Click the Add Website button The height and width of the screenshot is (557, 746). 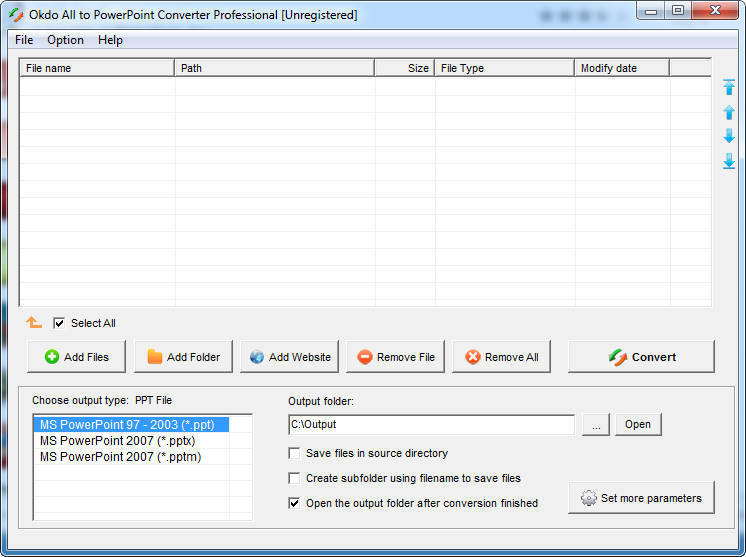(289, 356)
